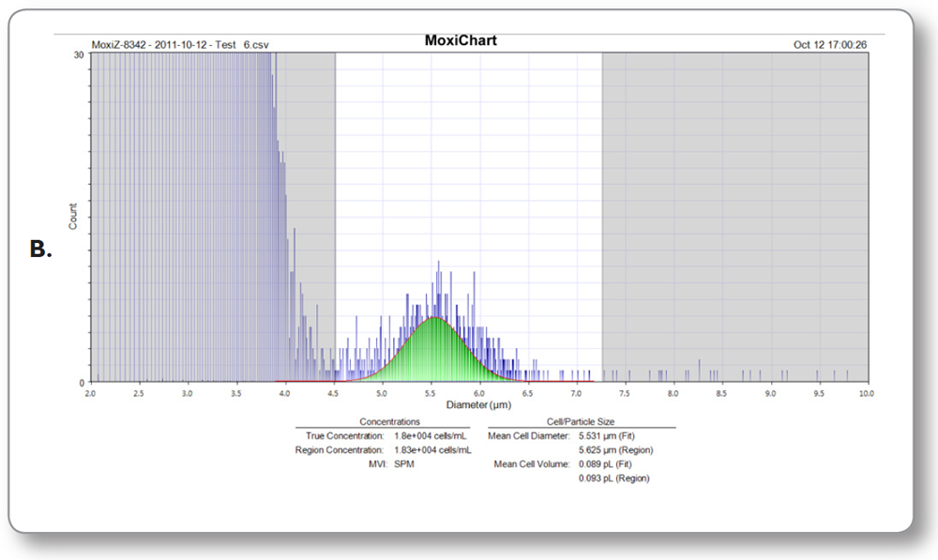Click inside the right gray excluded region
This screenshot has width=938, height=560.
click(732, 188)
